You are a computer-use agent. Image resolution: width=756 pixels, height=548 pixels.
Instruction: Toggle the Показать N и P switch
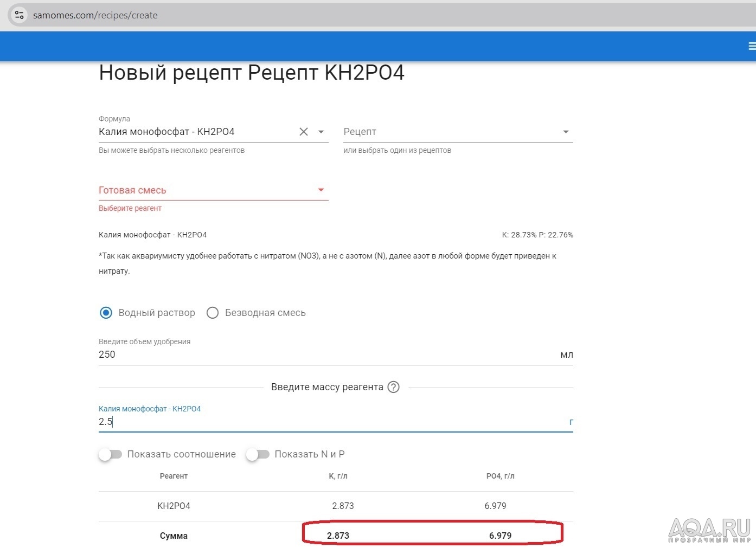(258, 454)
